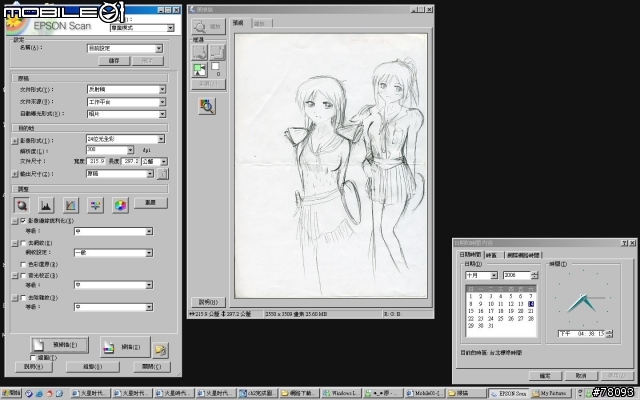The height and width of the screenshot is (400, 640).
Task: Click the Configuration (組態) button
Action: point(93,367)
